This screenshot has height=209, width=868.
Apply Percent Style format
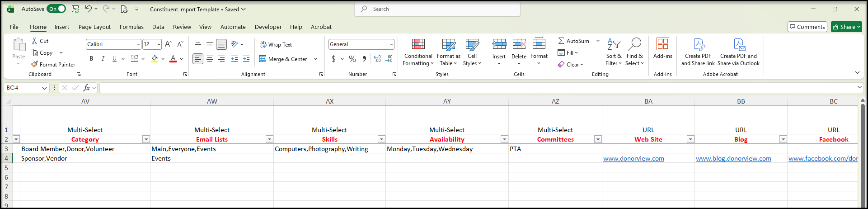point(352,59)
